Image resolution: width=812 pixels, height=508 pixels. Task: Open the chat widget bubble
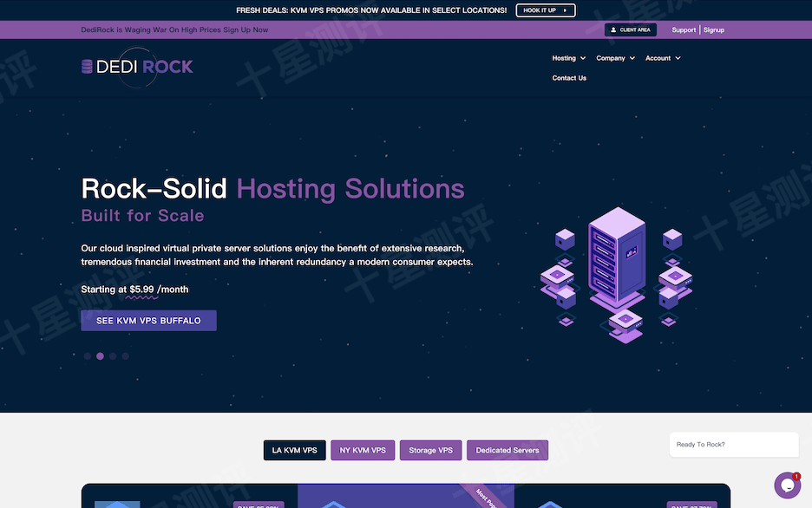point(787,485)
